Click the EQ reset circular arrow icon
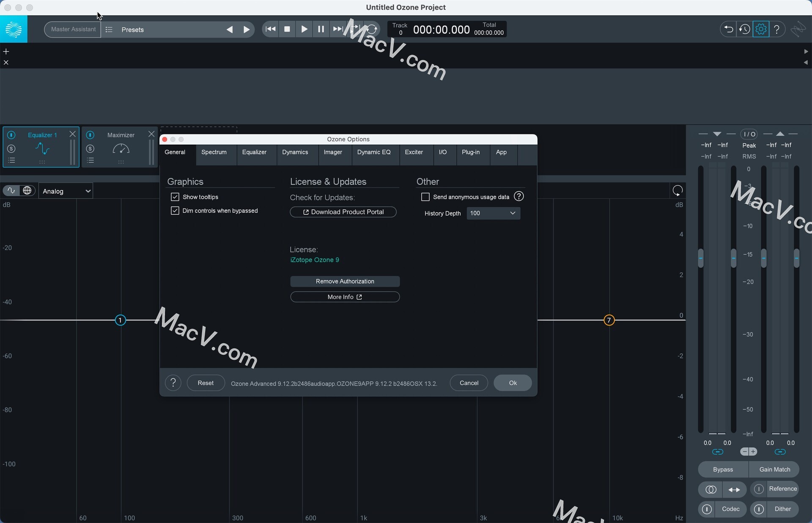 coord(678,191)
